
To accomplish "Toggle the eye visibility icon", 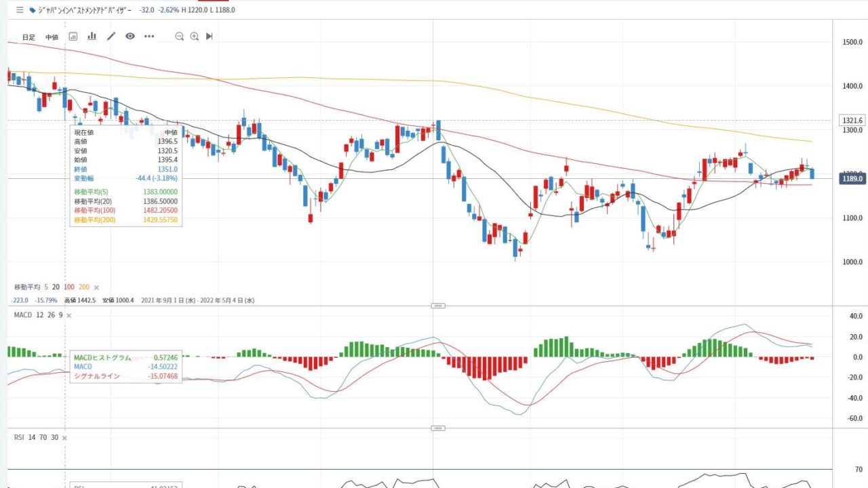I will click(x=130, y=37).
